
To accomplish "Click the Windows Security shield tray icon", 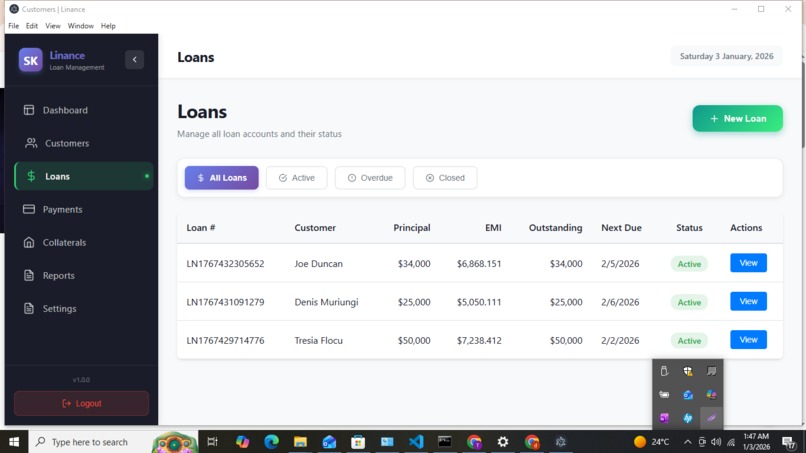I will coord(688,371).
